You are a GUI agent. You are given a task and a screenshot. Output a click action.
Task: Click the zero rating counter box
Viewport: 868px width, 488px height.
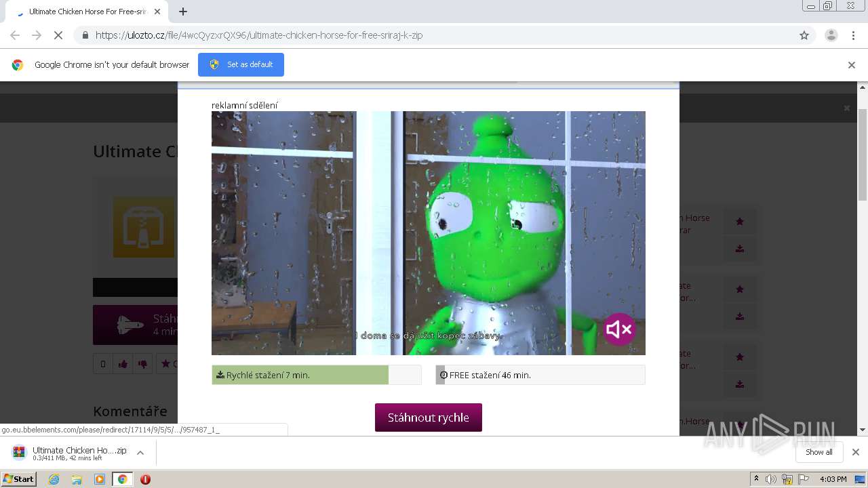coord(102,364)
